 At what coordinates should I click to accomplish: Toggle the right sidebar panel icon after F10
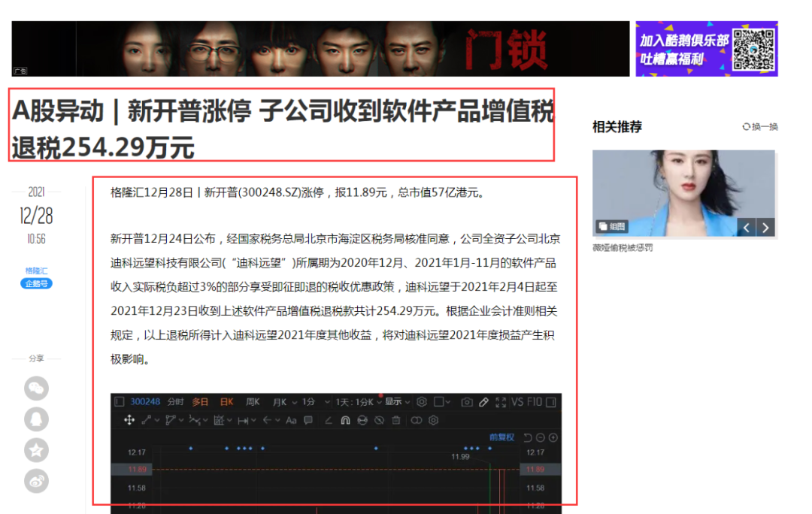tap(551, 402)
